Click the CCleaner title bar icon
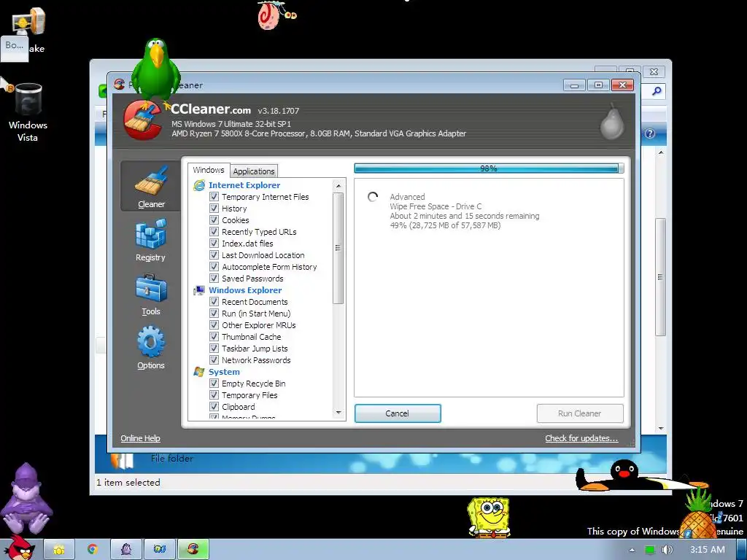The width and height of the screenshot is (747, 560). coord(119,85)
